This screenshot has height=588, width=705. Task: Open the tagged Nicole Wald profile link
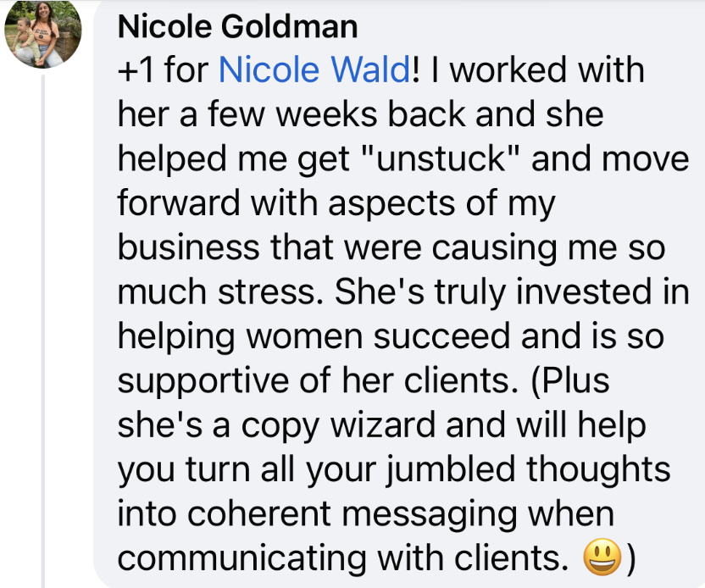314,70
